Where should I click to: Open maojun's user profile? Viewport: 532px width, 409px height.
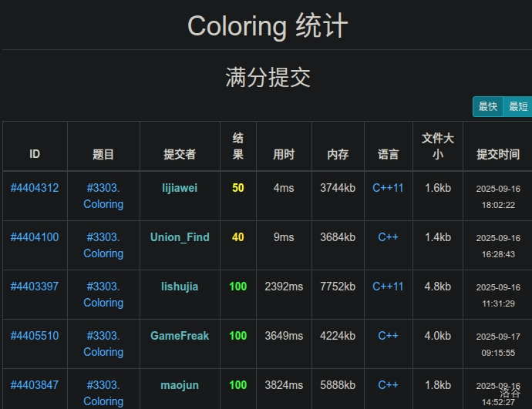click(x=180, y=385)
